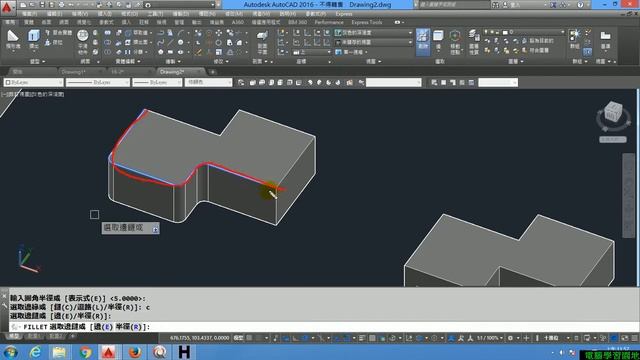Image resolution: width=640 pixels, height=360 pixels.
Task: Click the coordinates readout in status bar
Action: point(200,338)
